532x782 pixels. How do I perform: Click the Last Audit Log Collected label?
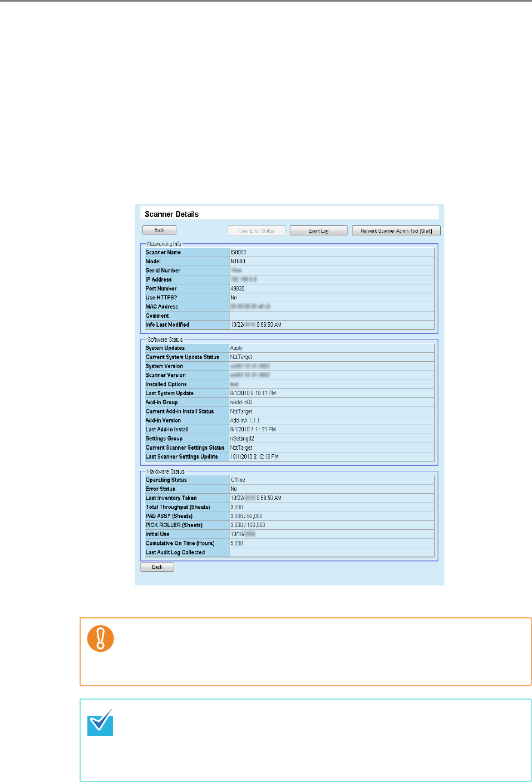point(175,552)
